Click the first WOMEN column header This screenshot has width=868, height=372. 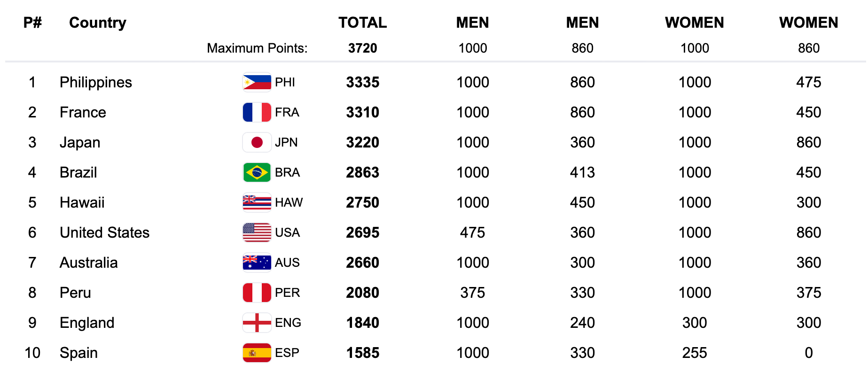coord(694,23)
